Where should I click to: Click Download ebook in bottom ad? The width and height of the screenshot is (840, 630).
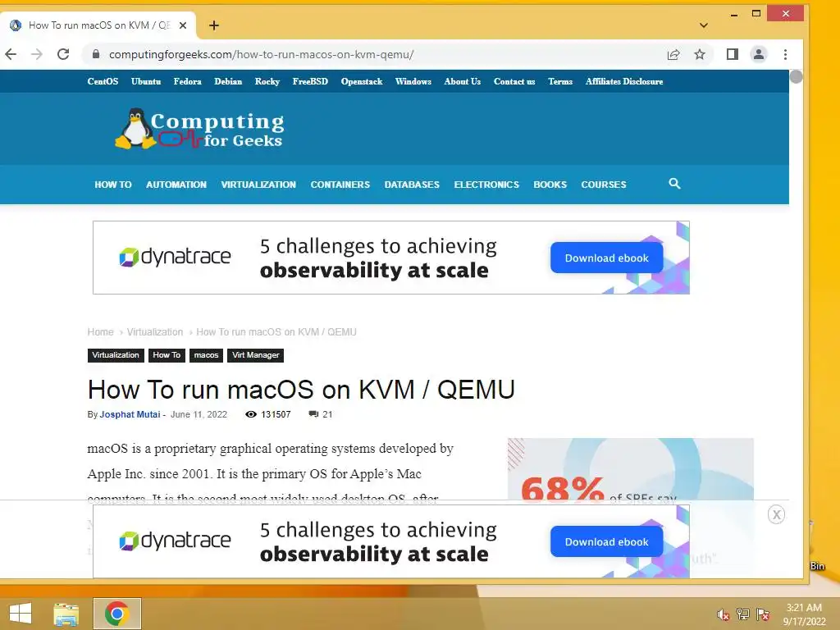click(x=606, y=541)
